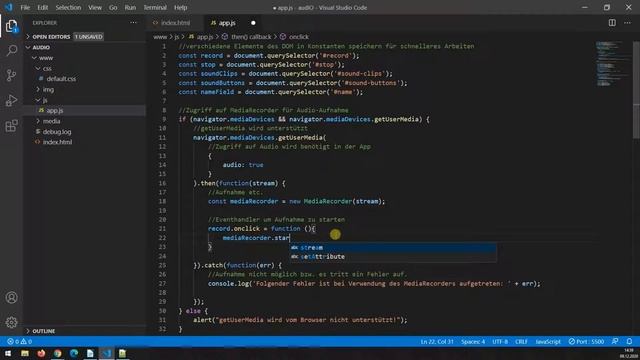The width and height of the screenshot is (640, 360).
Task: Click the feedback icon in status bar
Action: [615, 342]
